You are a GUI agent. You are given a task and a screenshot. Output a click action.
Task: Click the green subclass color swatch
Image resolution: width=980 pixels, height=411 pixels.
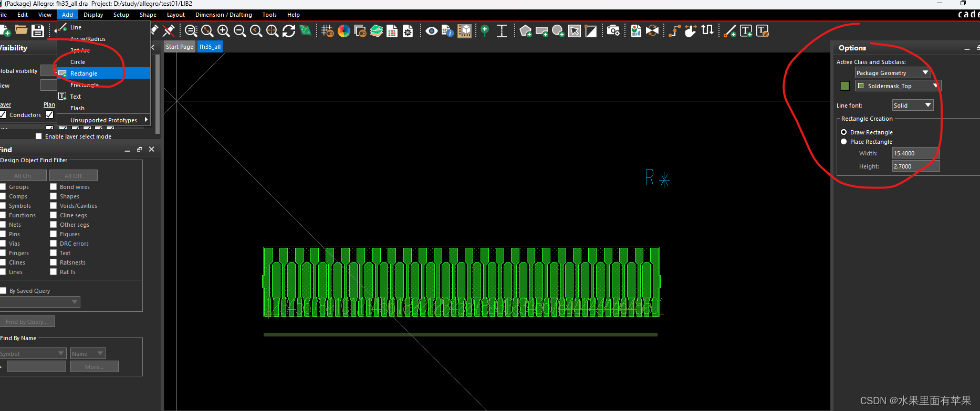click(x=845, y=86)
